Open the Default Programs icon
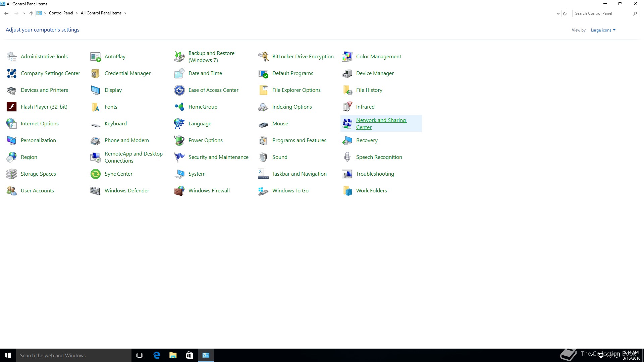This screenshot has width=644, height=362. pos(263,73)
